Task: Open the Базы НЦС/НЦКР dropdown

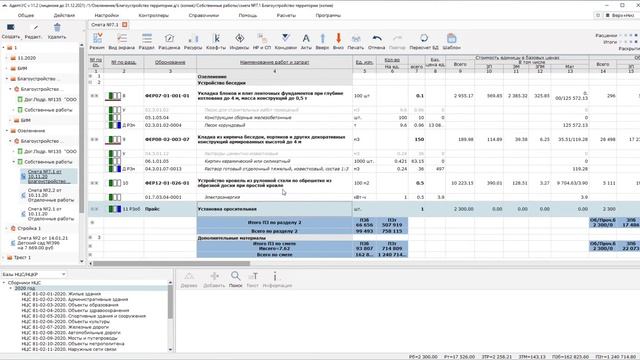Action: click(34, 274)
